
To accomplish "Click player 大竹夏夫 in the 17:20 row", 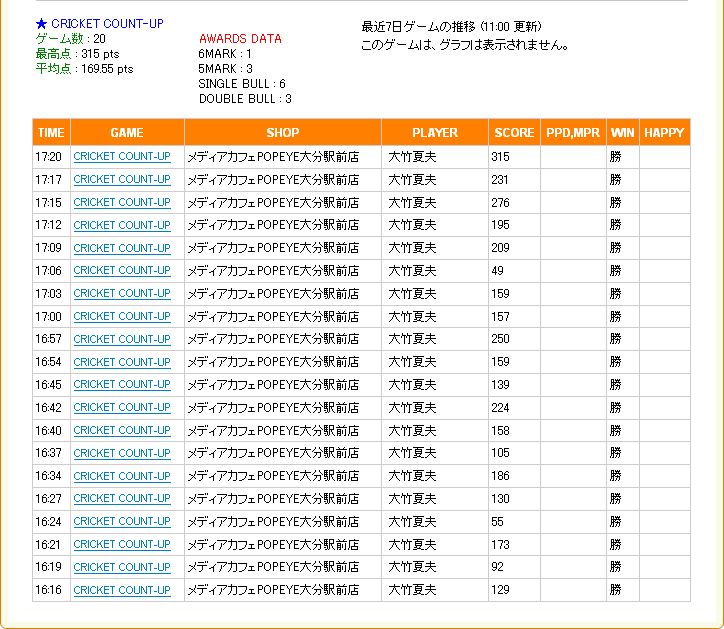I will (x=412, y=157).
